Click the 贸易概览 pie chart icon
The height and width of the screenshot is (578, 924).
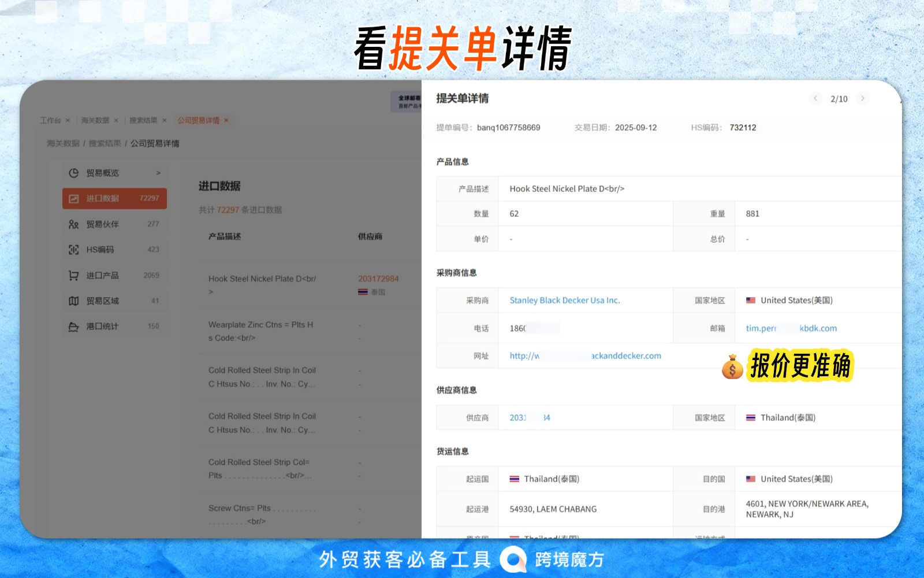[x=73, y=173]
